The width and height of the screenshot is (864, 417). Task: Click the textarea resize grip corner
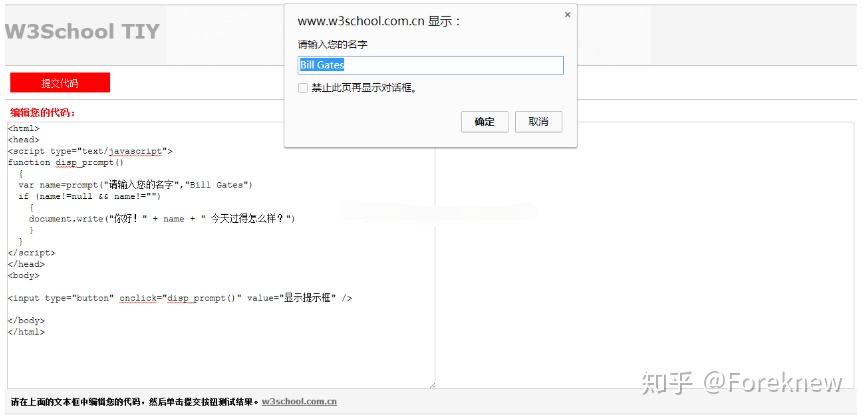pyautogui.click(x=432, y=385)
